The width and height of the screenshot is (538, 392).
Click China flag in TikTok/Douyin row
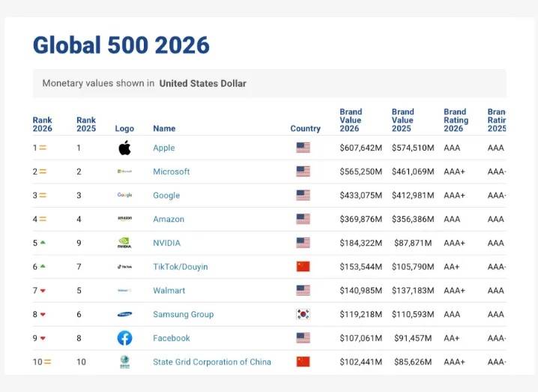pos(303,267)
